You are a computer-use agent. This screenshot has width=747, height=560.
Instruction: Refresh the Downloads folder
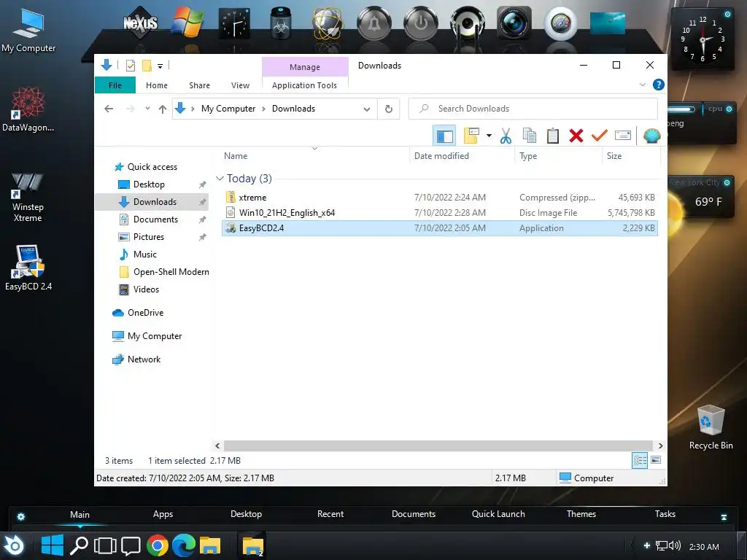(389, 109)
